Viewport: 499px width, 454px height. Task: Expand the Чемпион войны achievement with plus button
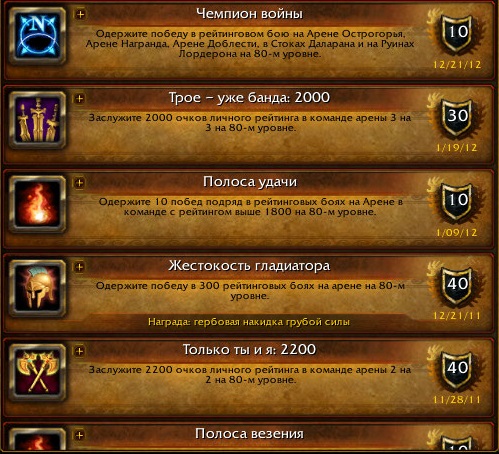[80, 14]
